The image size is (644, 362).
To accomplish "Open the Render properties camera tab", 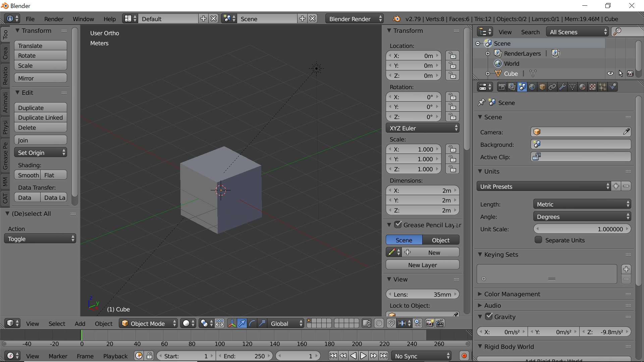I will tap(502, 87).
